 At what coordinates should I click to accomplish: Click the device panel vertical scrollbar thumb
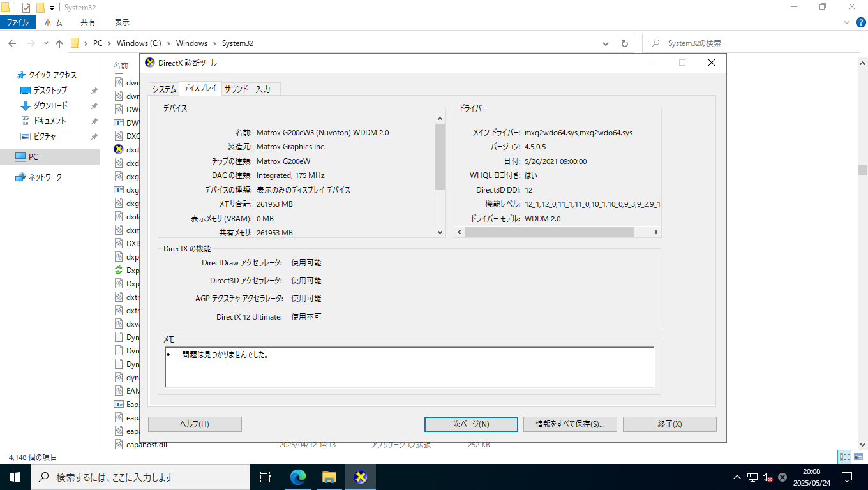tap(440, 157)
